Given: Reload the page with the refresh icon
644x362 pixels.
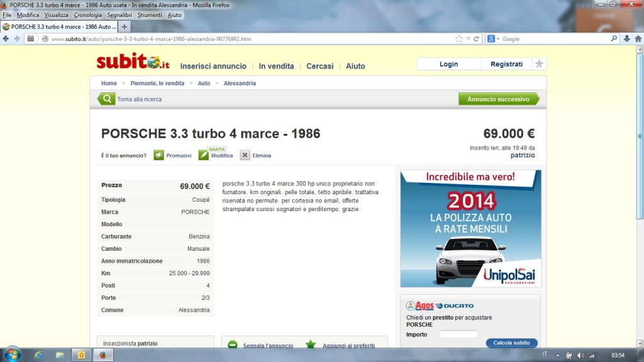Looking at the screenshot, I should [x=477, y=38].
